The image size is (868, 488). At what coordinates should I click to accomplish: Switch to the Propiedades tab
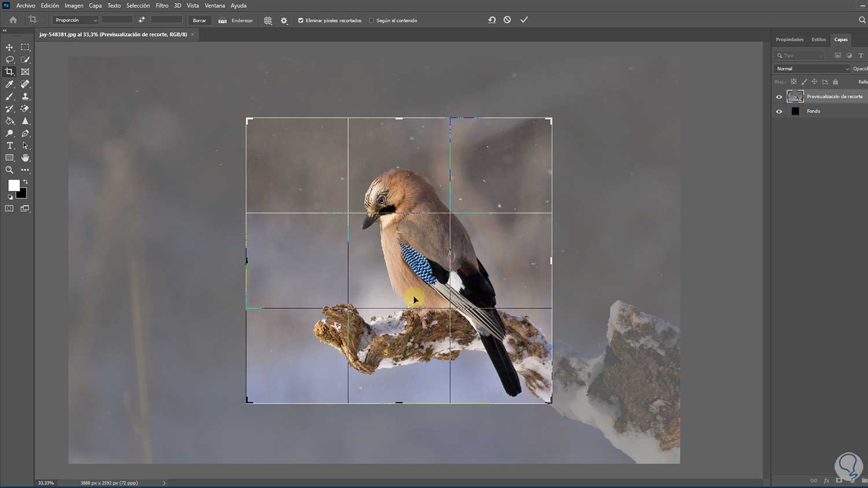coord(789,39)
